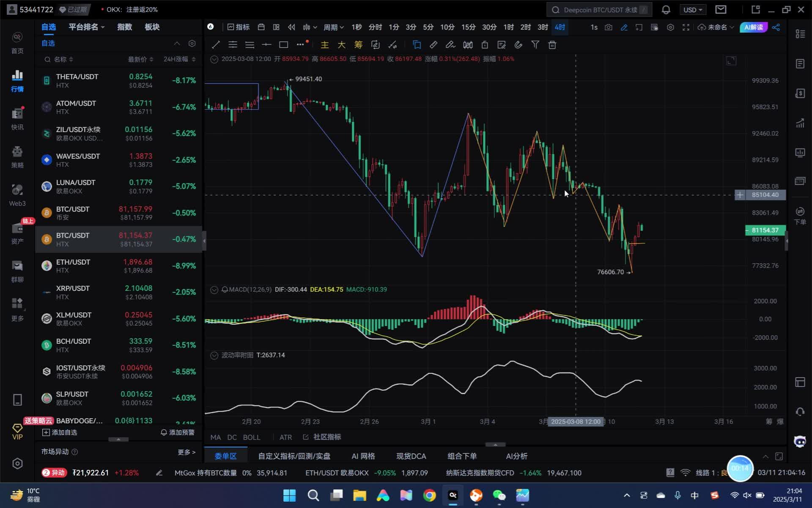
Task: Toggle the multi-layer drawing icon
Action: (417, 45)
